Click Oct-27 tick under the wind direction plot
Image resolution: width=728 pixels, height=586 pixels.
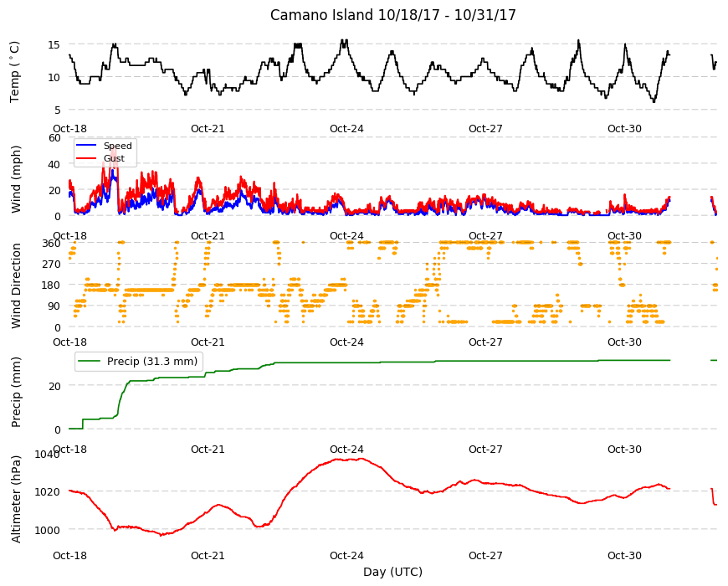point(485,342)
